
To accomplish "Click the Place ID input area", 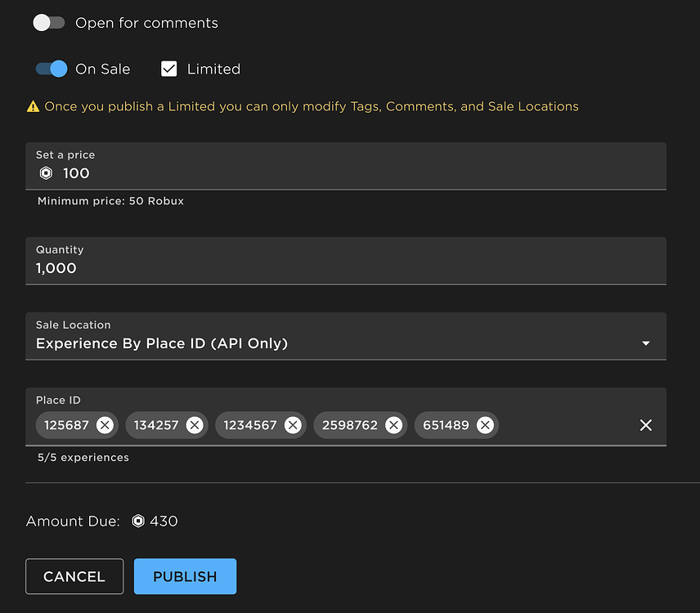I will (x=564, y=425).
